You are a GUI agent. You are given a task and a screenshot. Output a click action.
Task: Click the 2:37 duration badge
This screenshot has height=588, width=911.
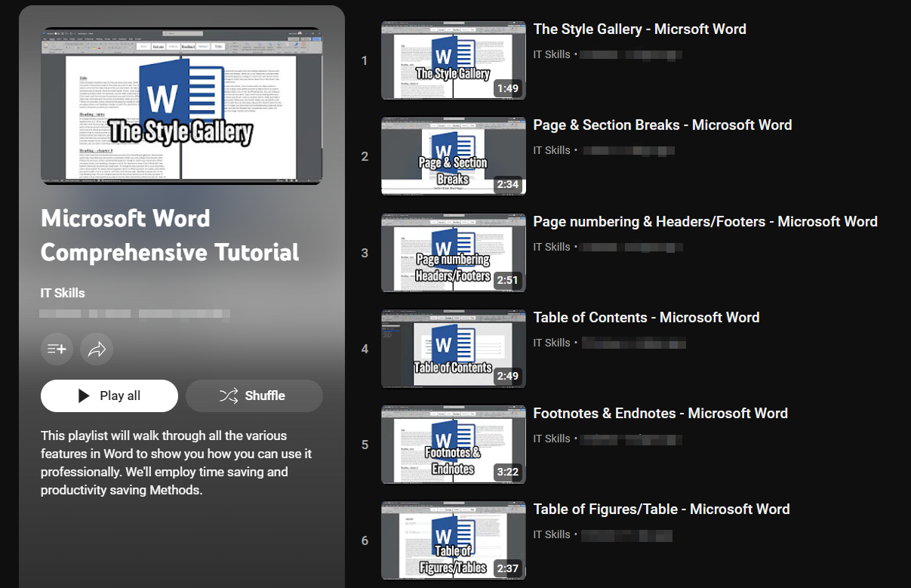507,568
